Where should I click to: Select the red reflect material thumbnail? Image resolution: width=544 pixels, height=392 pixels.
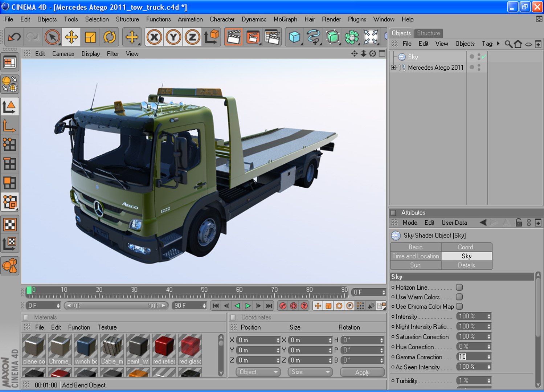click(164, 350)
